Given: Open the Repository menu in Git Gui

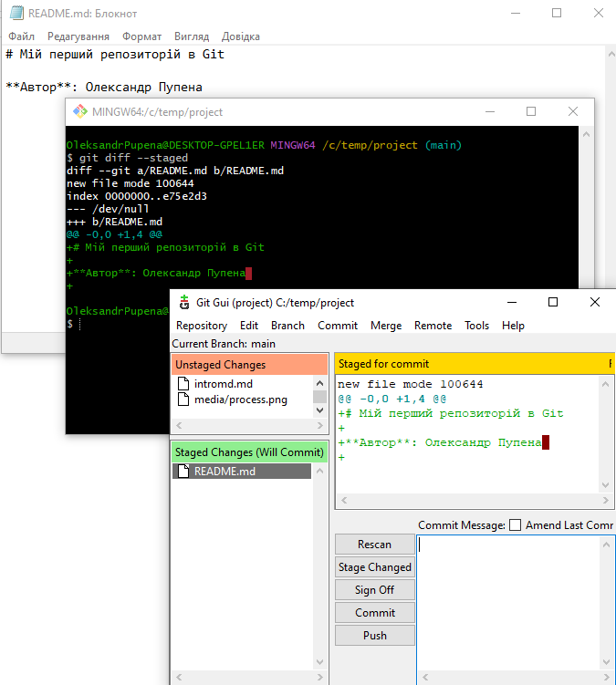Looking at the screenshot, I should 202,326.
